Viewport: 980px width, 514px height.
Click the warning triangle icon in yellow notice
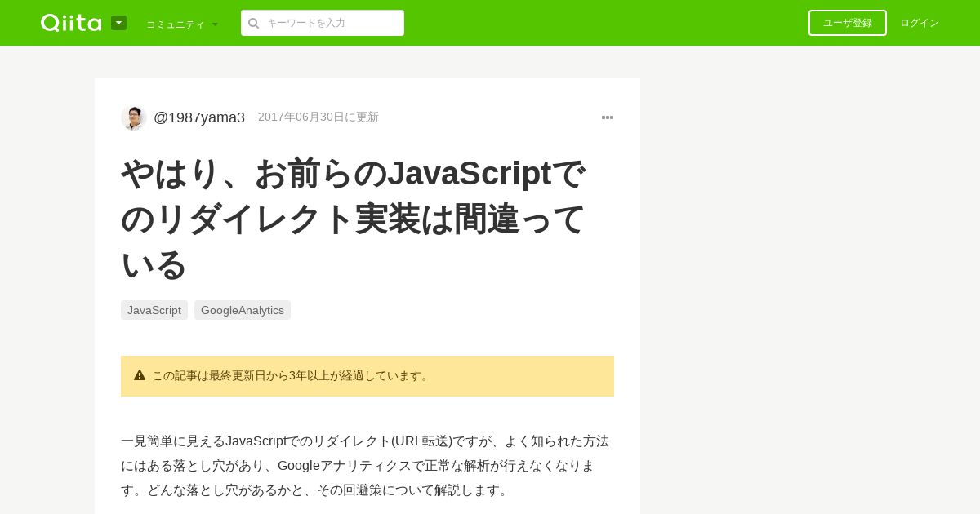140,375
